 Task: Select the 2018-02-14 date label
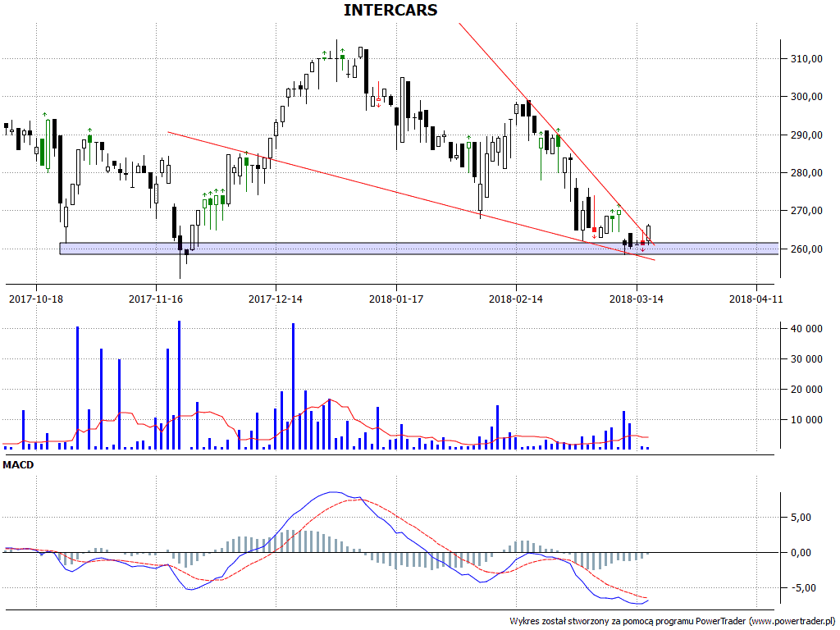coord(516,299)
